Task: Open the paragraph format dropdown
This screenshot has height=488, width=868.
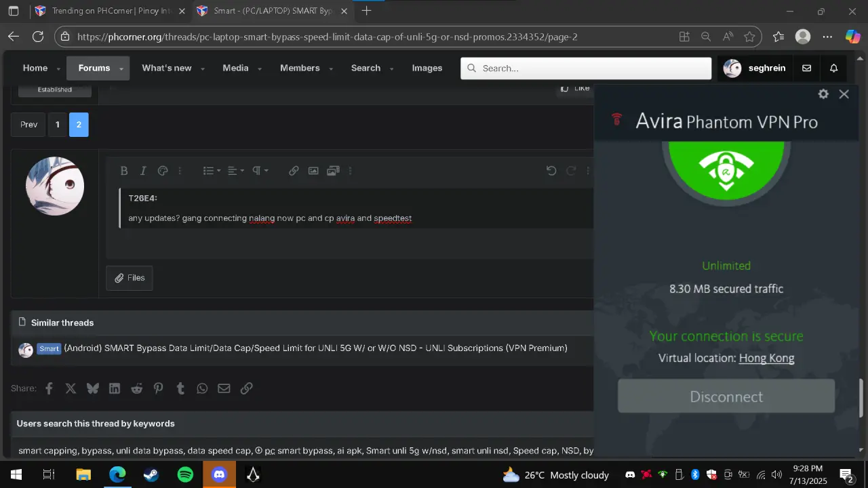Action: [260, 171]
